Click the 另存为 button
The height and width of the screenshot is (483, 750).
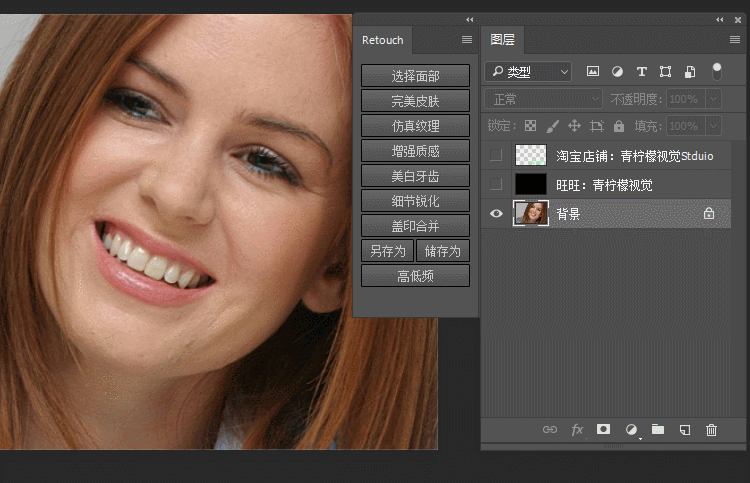387,251
